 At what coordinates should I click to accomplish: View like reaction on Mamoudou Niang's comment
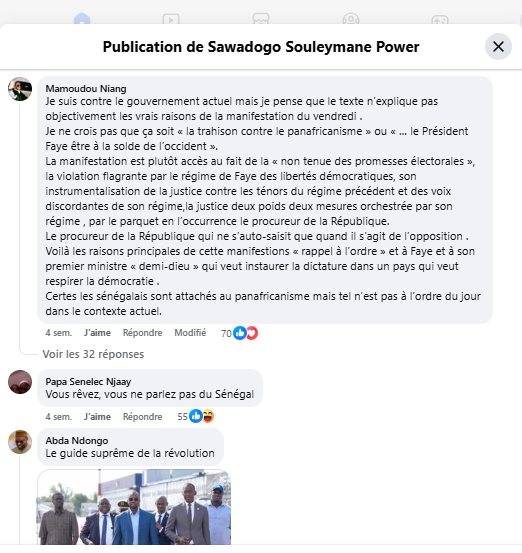pyautogui.click(x=240, y=333)
